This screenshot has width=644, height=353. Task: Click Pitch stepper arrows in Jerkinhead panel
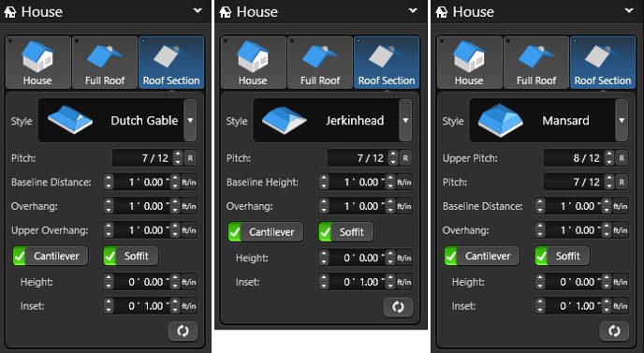click(x=393, y=158)
